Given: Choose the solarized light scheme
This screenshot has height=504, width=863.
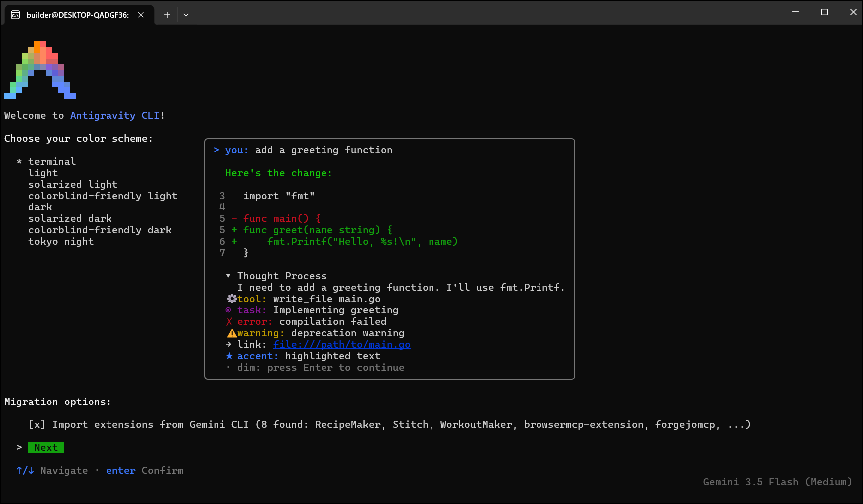Looking at the screenshot, I should (x=73, y=184).
